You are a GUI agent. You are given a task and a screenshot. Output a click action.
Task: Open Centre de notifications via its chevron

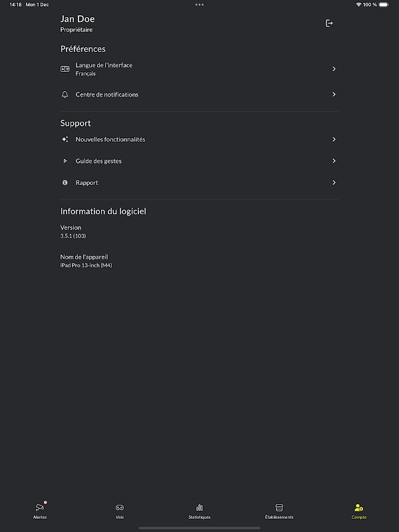point(334,94)
